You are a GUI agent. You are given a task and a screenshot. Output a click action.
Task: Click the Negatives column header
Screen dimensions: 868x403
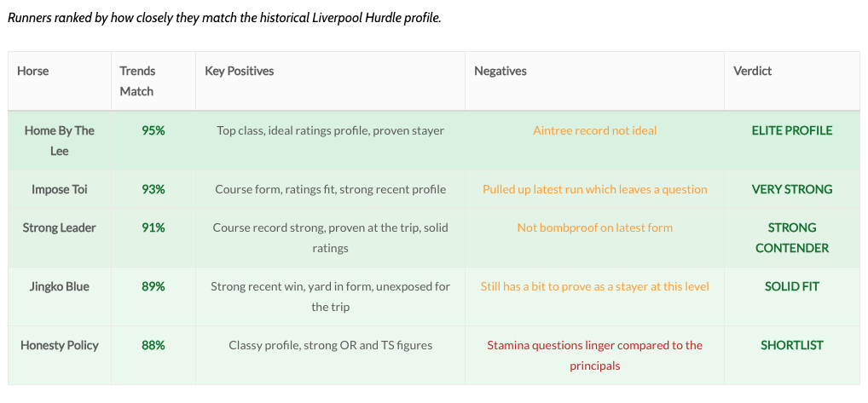coord(501,72)
